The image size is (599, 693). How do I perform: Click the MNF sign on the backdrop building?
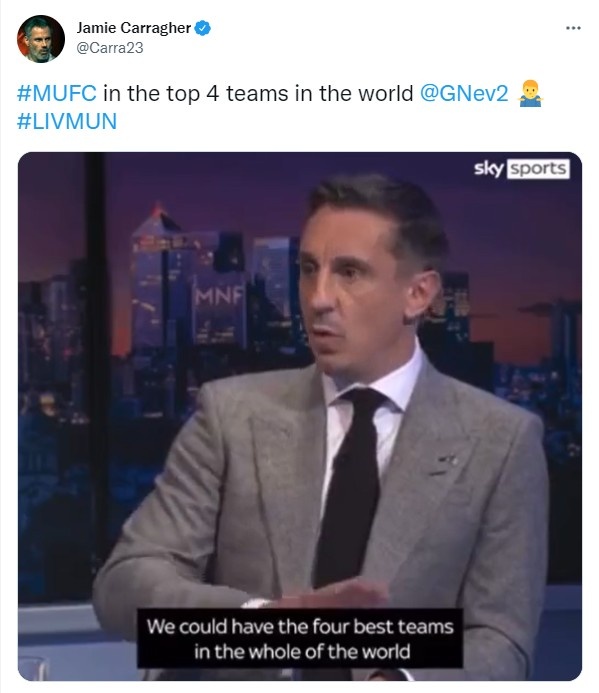pyautogui.click(x=219, y=296)
